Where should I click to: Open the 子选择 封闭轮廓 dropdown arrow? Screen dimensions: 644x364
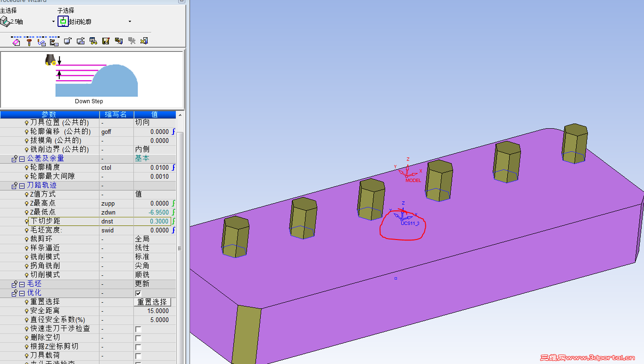coord(130,22)
